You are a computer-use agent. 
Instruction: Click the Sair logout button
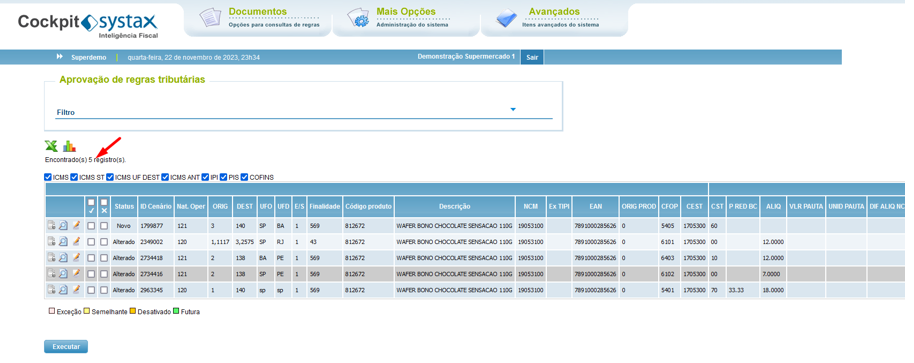coord(532,57)
